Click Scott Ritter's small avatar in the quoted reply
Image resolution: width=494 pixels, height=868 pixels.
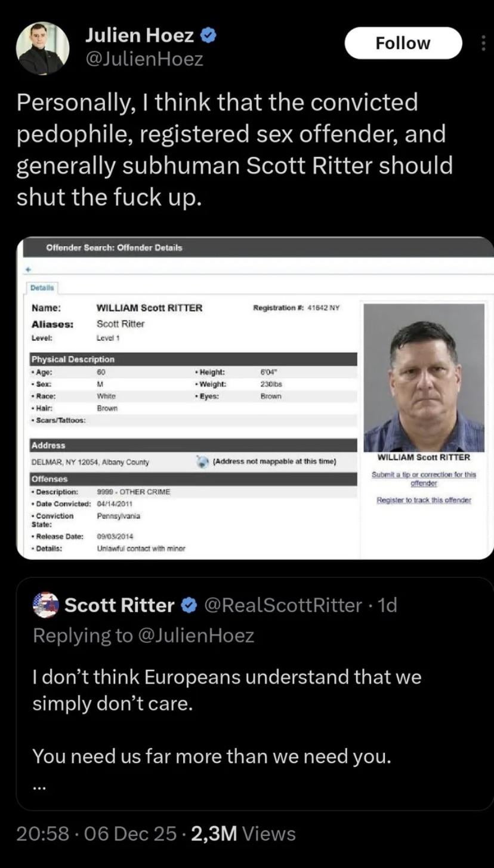point(45,605)
